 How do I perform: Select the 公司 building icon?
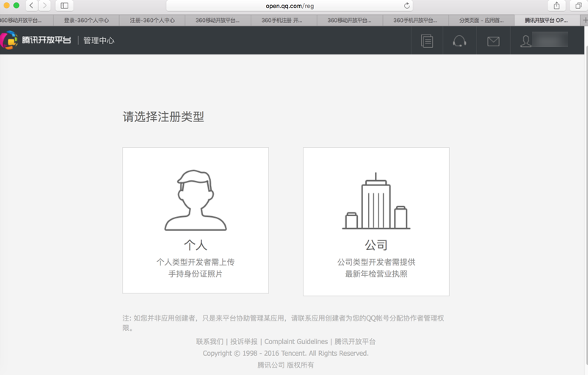pyautogui.click(x=376, y=201)
